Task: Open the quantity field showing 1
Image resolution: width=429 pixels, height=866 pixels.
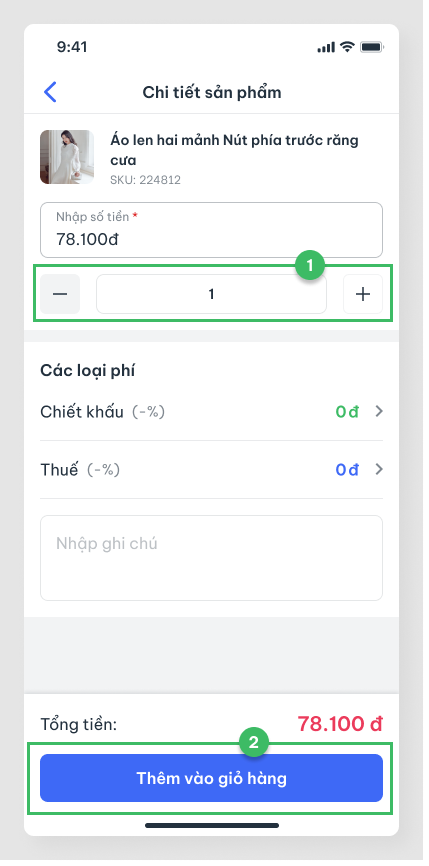Action: [x=211, y=294]
